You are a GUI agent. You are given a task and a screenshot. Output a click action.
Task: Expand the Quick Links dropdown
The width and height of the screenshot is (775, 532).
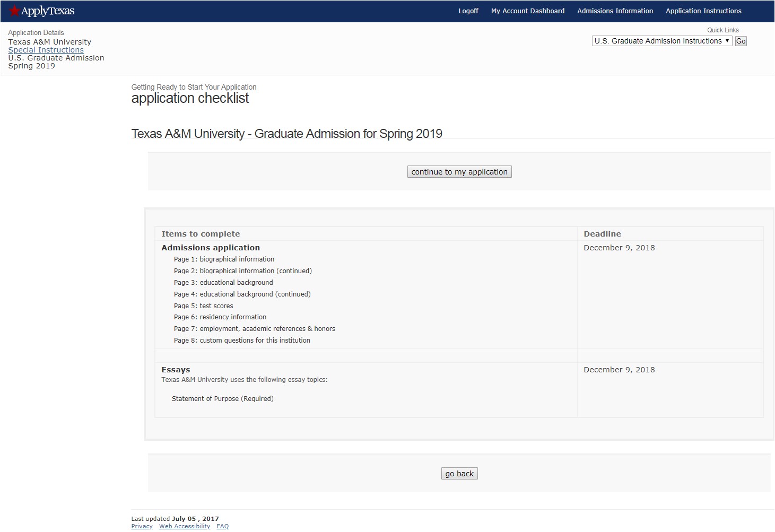(x=661, y=41)
